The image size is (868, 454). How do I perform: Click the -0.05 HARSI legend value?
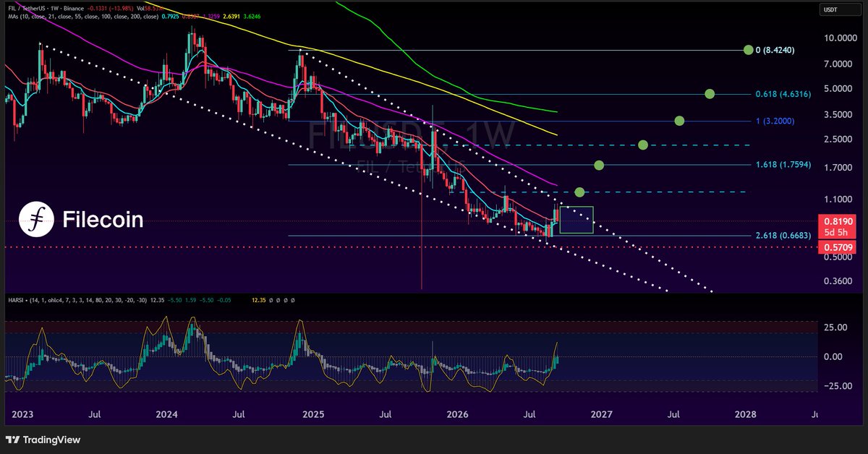tap(224, 300)
